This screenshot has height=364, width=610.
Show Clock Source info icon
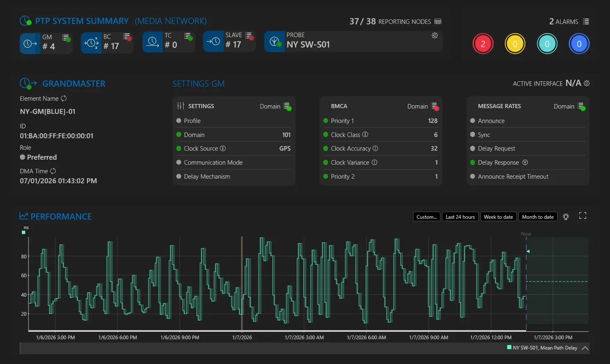pos(223,148)
